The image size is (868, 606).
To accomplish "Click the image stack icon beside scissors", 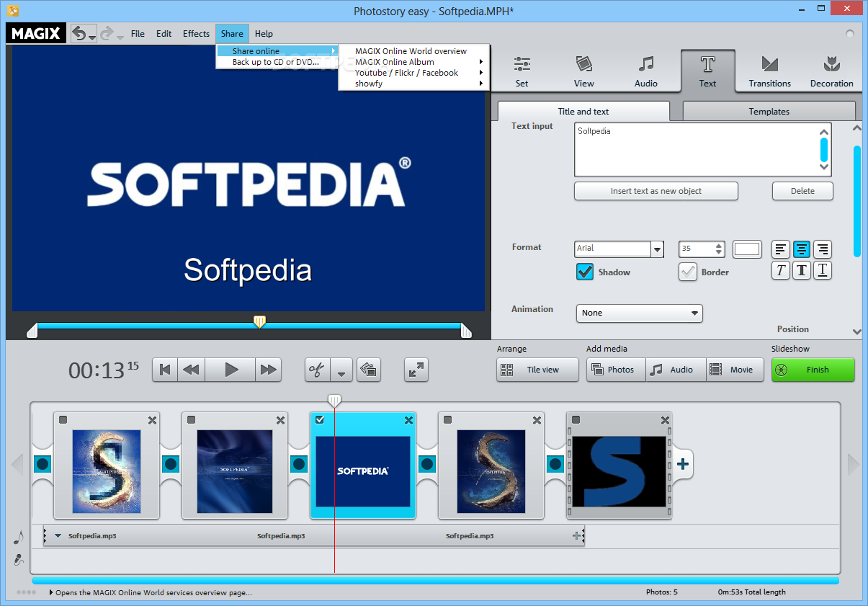I will click(x=369, y=370).
